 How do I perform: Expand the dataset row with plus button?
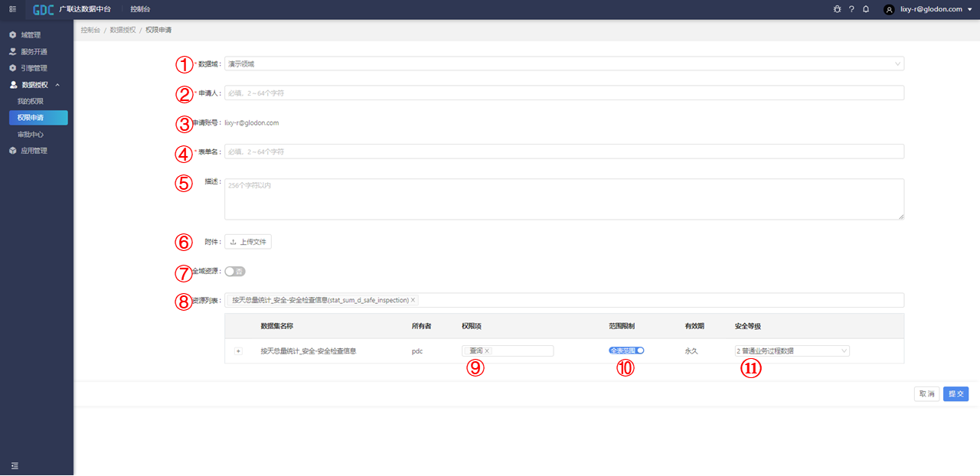[x=238, y=351]
